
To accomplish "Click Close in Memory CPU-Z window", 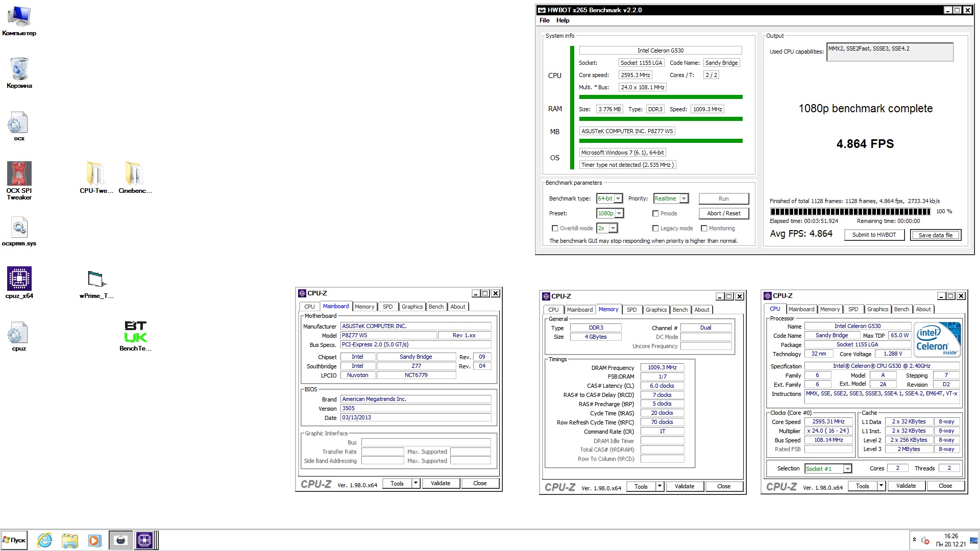I will click(724, 486).
